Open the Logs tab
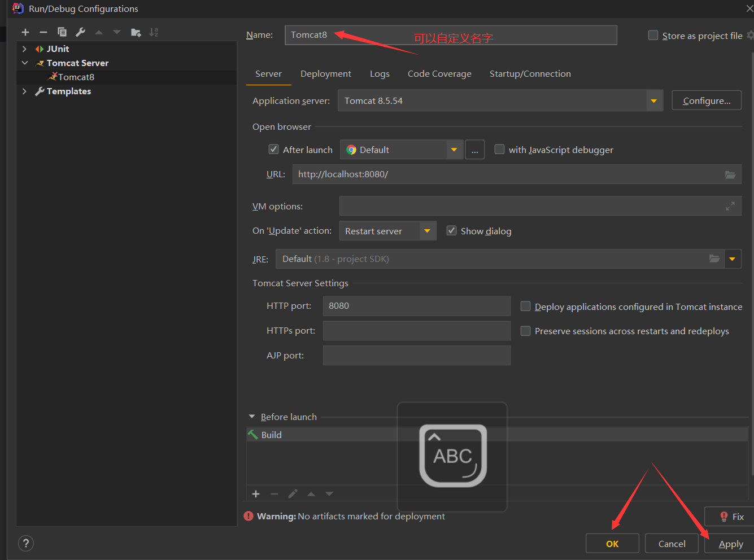This screenshot has height=560, width=754. pyautogui.click(x=380, y=74)
